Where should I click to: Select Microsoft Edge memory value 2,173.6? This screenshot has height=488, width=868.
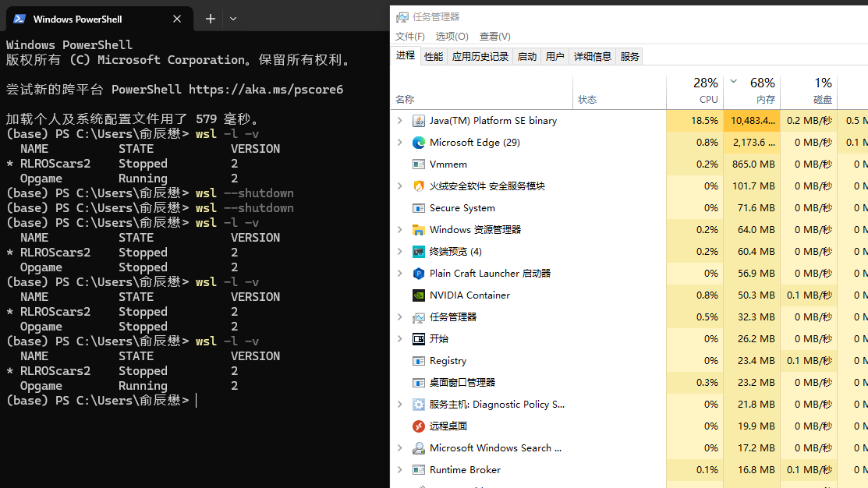point(753,142)
